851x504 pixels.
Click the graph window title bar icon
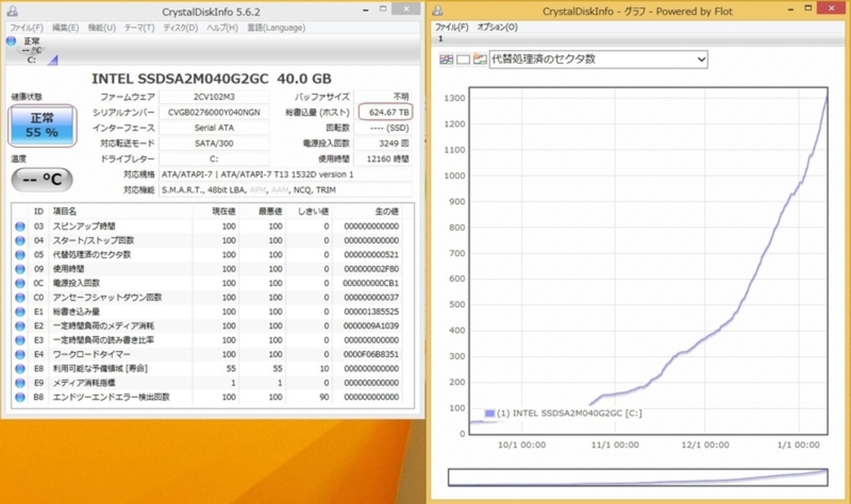pyautogui.click(x=438, y=11)
